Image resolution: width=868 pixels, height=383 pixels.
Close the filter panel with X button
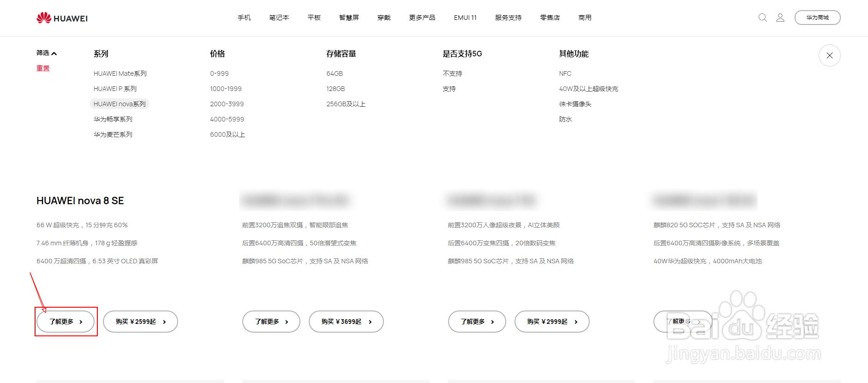[829, 55]
